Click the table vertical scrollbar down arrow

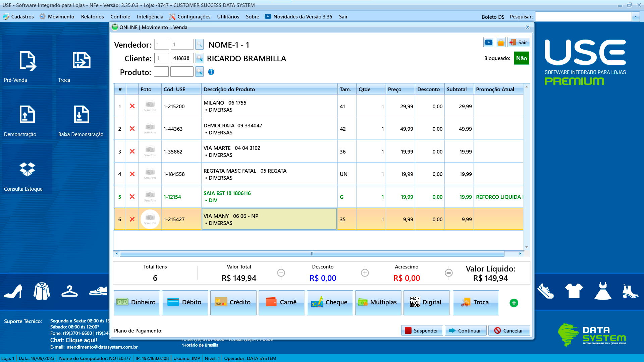click(x=527, y=247)
